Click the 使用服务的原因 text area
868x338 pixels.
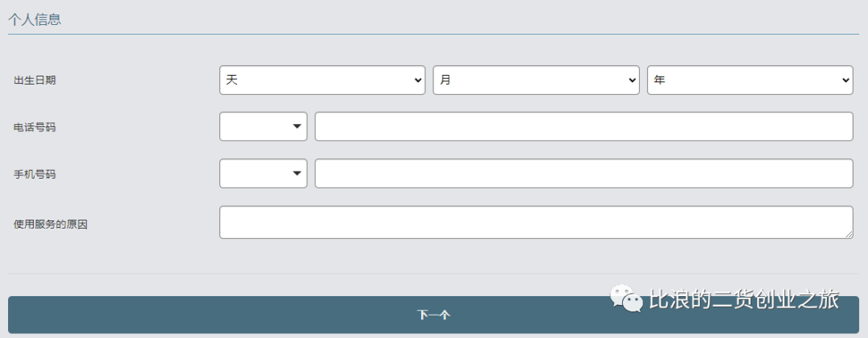coord(536,222)
